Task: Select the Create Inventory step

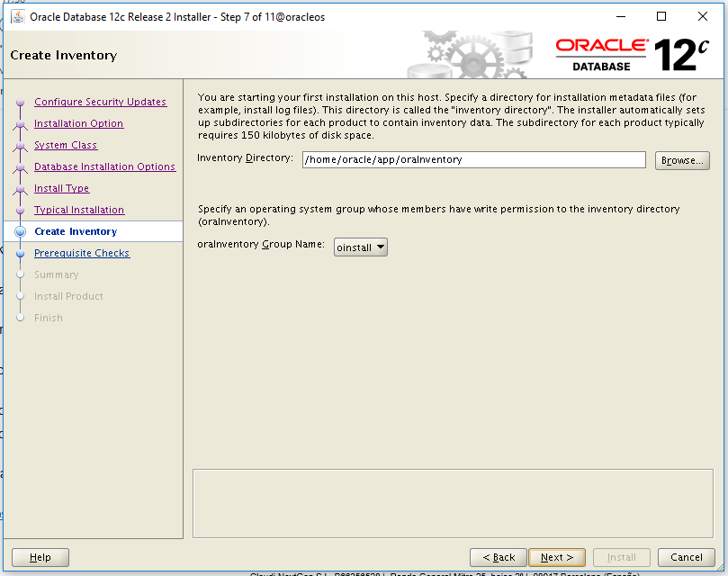Action: (76, 231)
